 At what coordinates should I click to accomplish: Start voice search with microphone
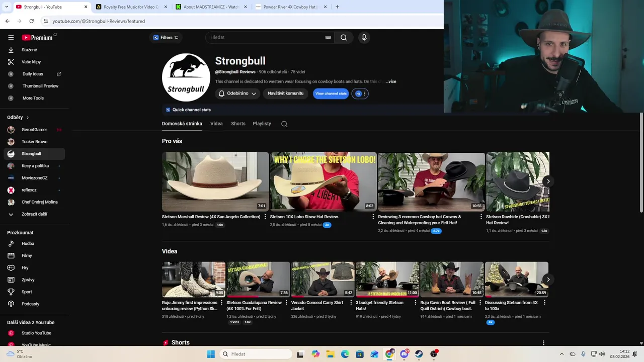pos(364,37)
